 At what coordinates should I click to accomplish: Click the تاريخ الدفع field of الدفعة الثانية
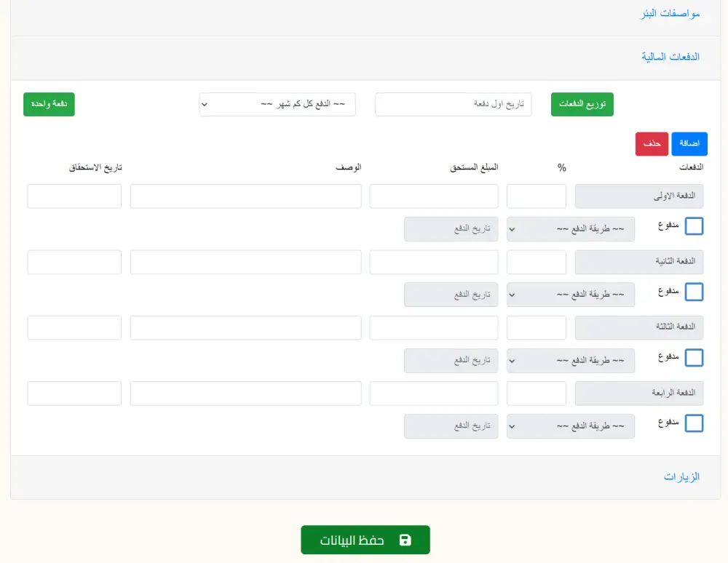[451, 295]
